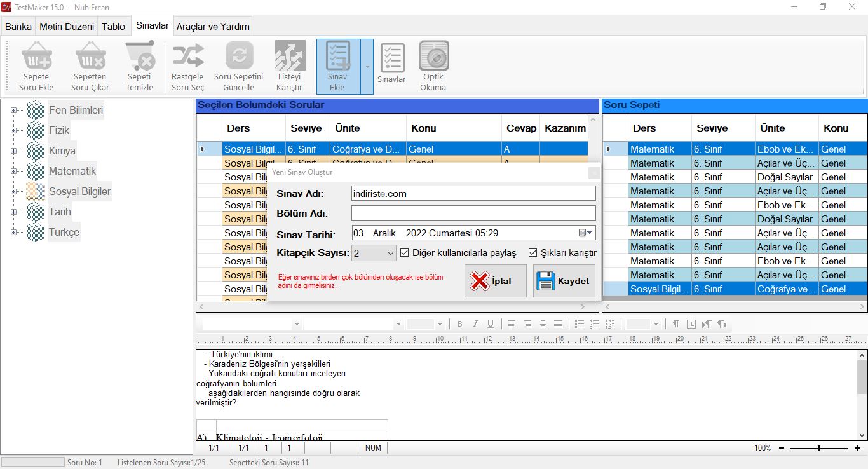Apply numbered list in editor toolbar
Screen dimensions: 868x469
[595, 324]
